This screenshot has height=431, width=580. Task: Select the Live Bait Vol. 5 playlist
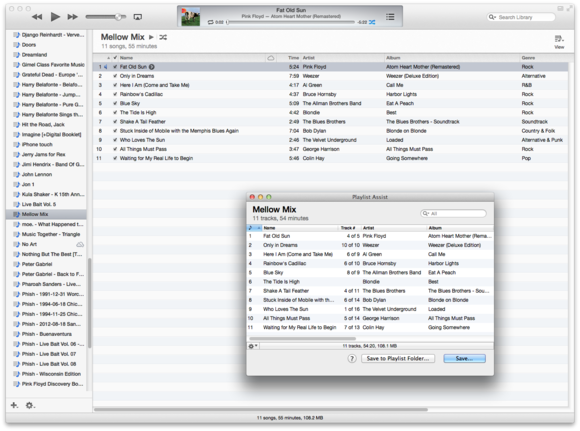pyautogui.click(x=46, y=204)
